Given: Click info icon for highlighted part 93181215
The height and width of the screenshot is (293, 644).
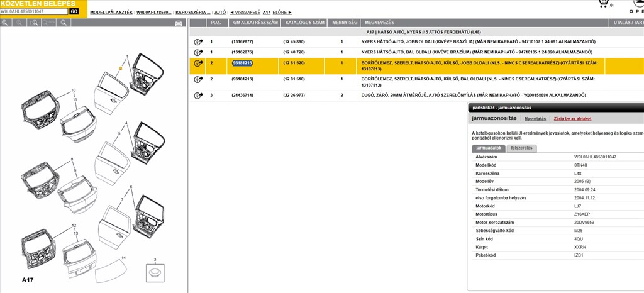Looking at the screenshot, I should 198,64.
